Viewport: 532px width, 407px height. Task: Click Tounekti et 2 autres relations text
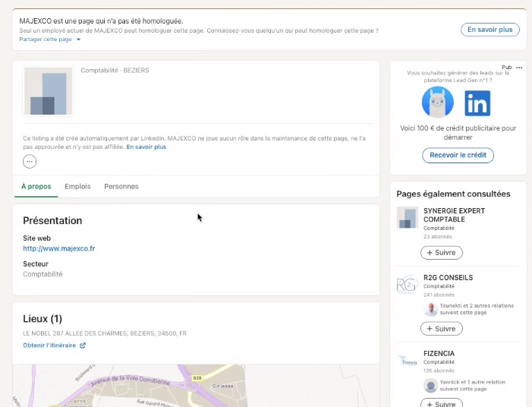pyautogui.click(x=477, y=309)
